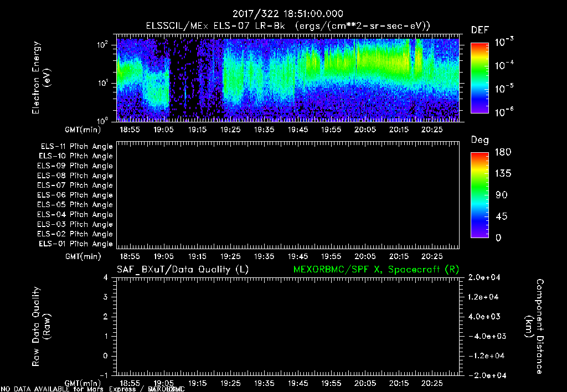Click the Component Distance (km) axis label

[534, 327]
